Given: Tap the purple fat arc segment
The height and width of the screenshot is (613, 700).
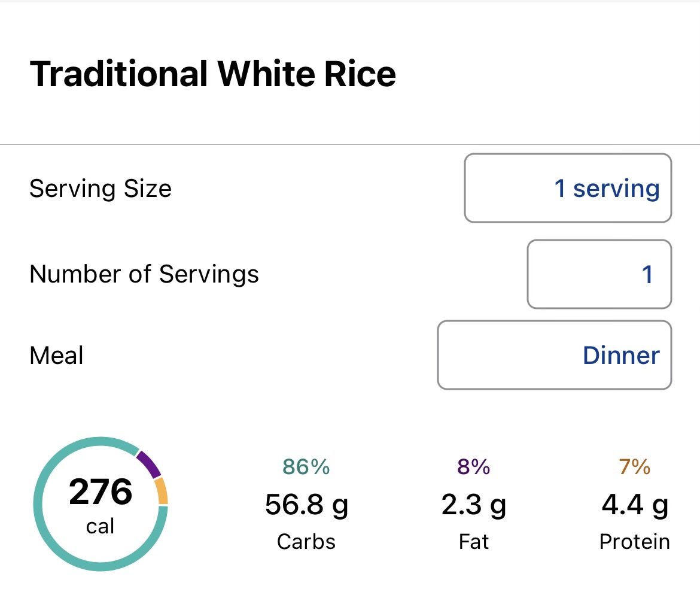Looking at the screenshot, I should point(150,464).
